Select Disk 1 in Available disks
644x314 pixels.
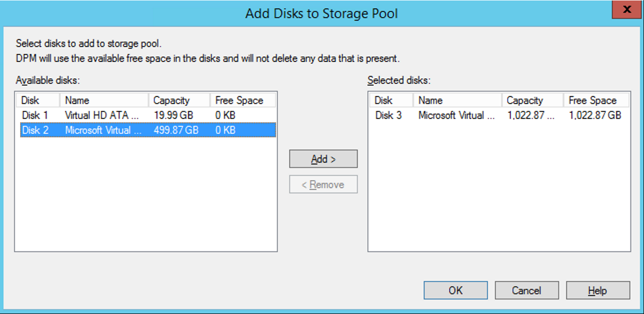[x=148, y=115]
